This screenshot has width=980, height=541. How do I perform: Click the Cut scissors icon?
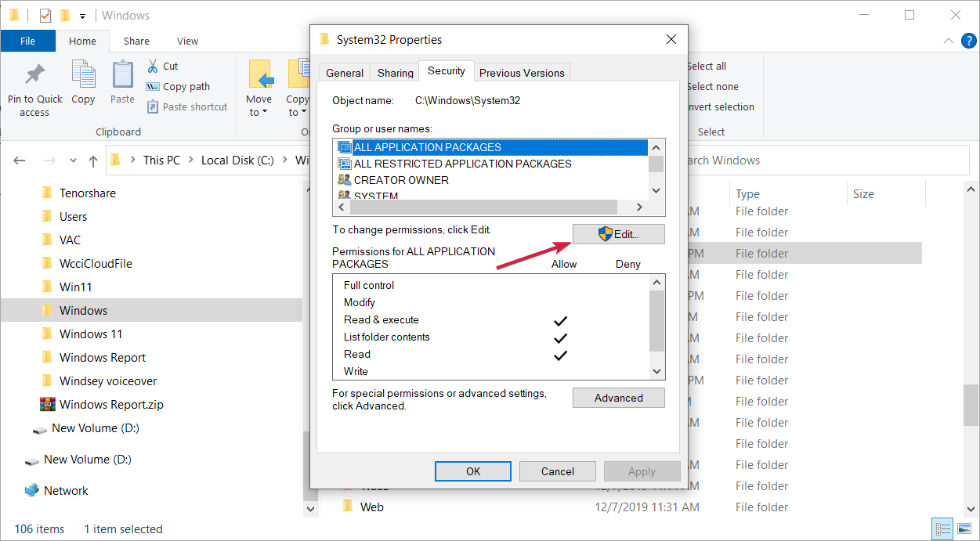coord(153,67)
